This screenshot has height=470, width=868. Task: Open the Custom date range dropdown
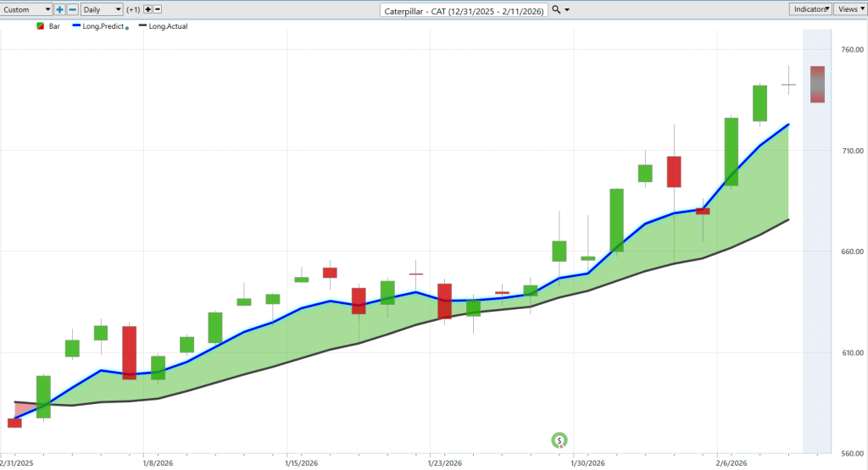pos(26,9)
